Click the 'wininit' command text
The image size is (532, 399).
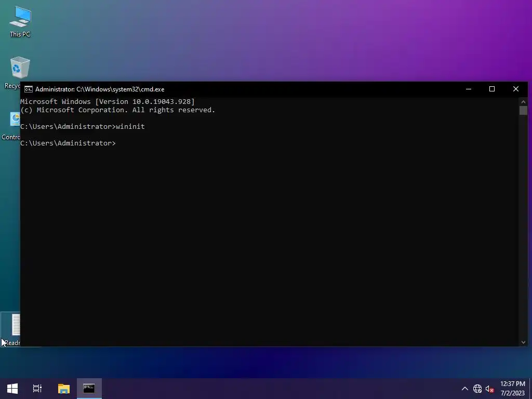tap(130, 126)
